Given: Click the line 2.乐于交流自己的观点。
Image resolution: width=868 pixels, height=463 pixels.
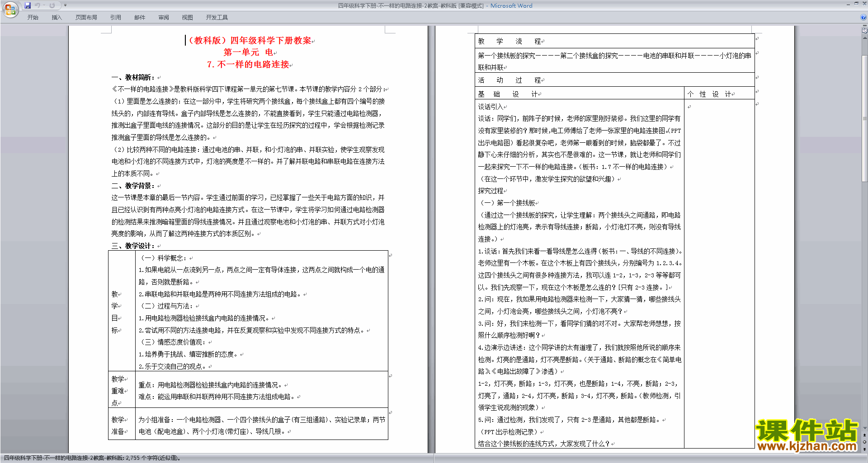Looking at the screenshot, I should pos(172,366).
